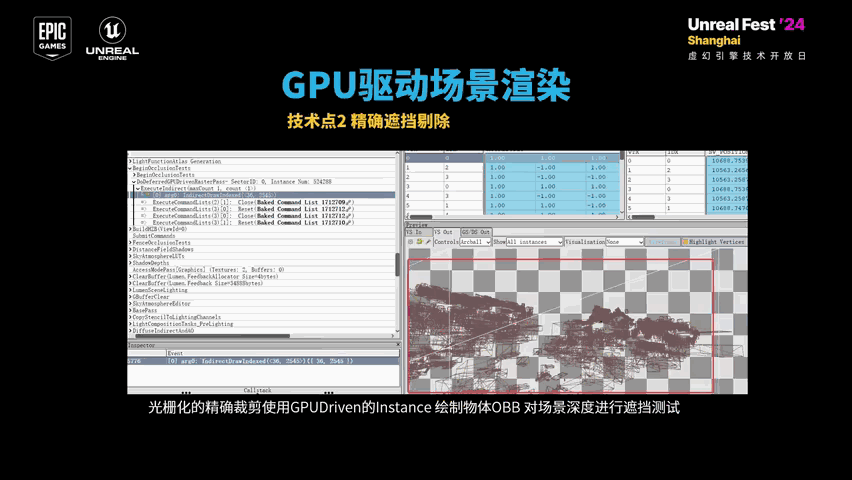Select the SkyAtmosphereEditor event

coord(161,304)
